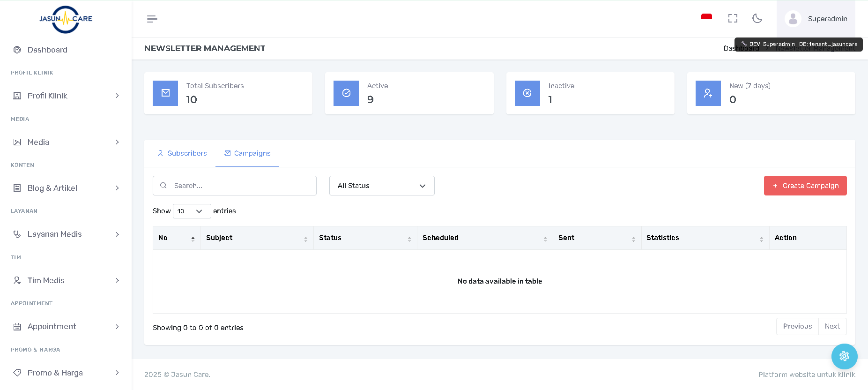Viewport: 868px width, 390px height.
Task: Enter fullscreen mode using the fullscreen icon
Action: tap(733, 18)
